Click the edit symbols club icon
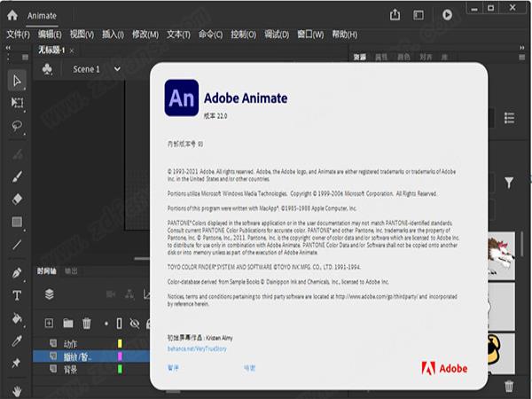The height and width of the screenshot is (399, 532). coord(47,69)
